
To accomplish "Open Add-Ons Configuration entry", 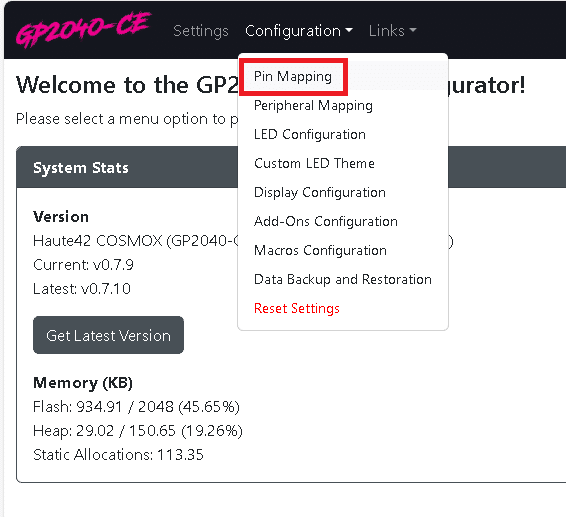I will [326, 221].
